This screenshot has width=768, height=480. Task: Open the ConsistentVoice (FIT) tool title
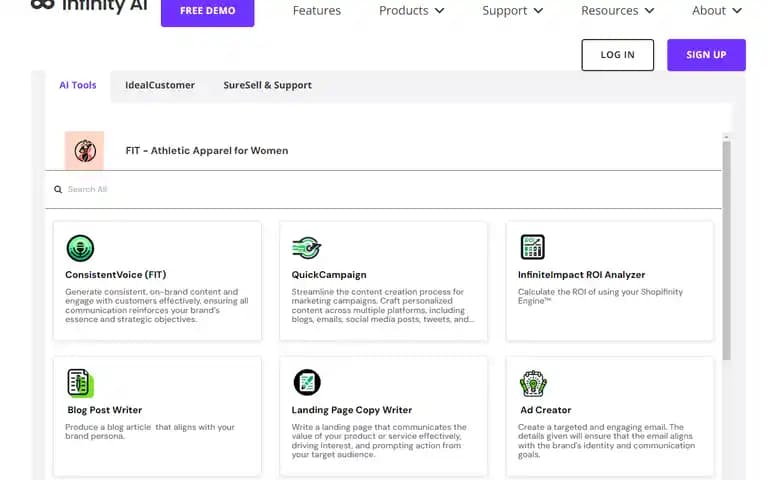pyautogui.click(x=116, y=275)
